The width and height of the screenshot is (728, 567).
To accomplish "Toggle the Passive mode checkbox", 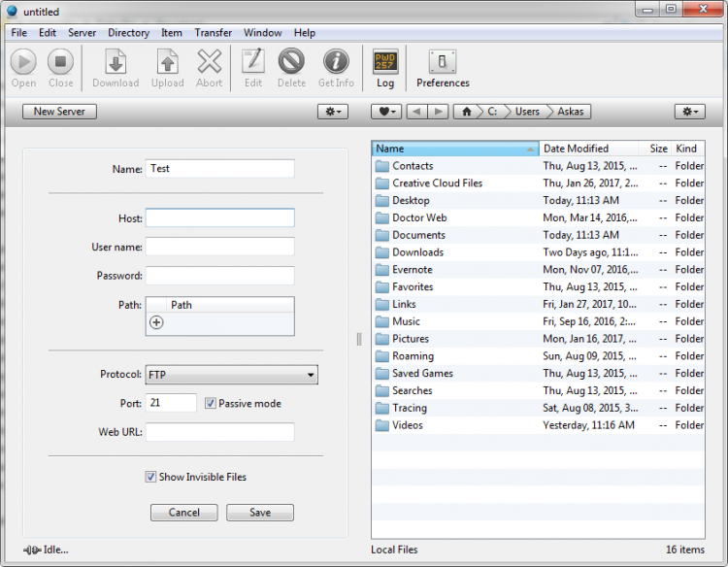I will click(x=211, y=403).
